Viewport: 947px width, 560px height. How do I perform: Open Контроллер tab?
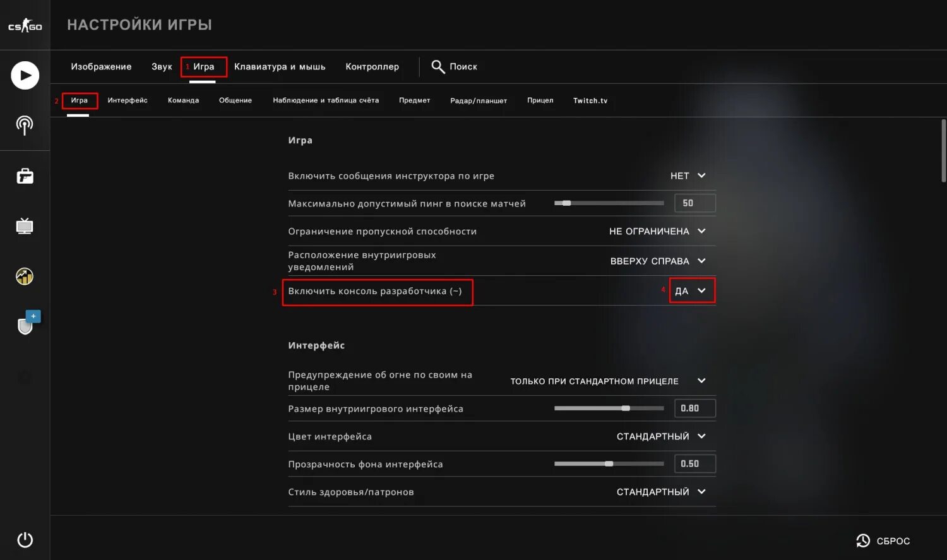[x=372, y=66]
